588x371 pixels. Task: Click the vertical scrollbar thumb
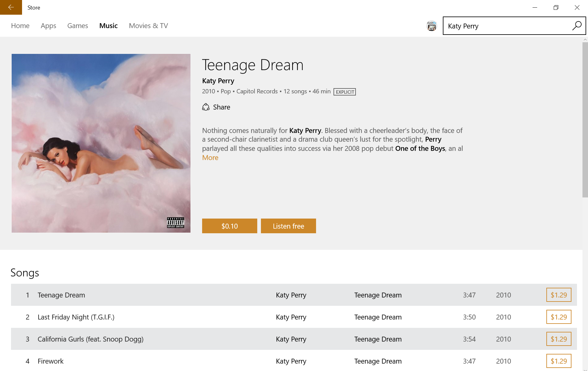(x=585, y=119)
